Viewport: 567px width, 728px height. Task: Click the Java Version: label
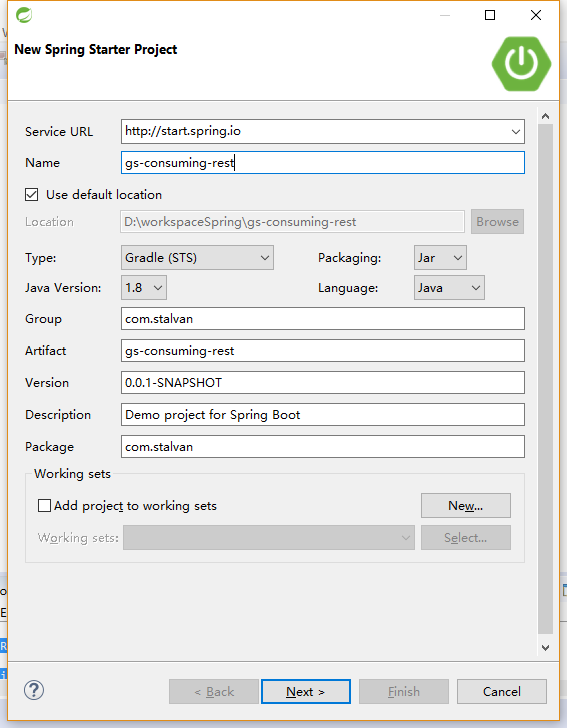pos(63,288)
